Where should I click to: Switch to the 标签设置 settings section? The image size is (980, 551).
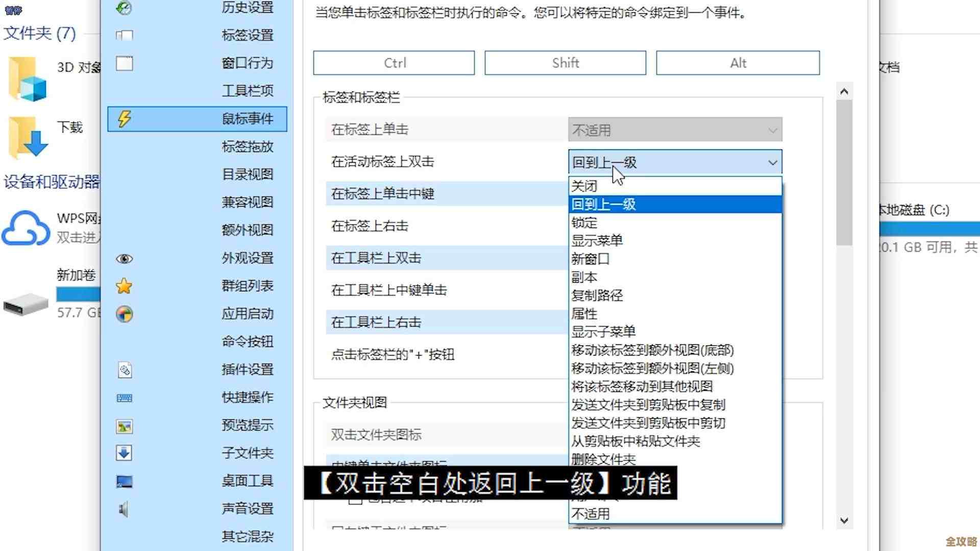[247, 35]
